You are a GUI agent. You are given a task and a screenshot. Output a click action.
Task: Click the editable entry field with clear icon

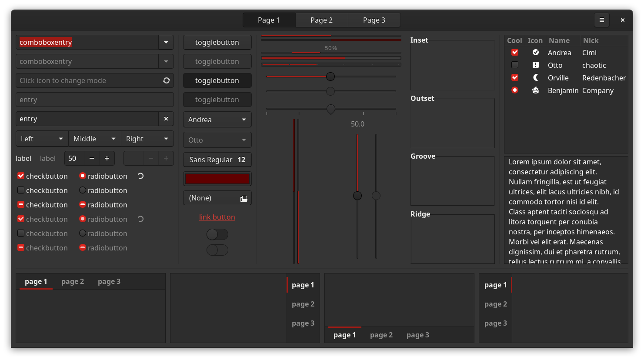point(87,119)
